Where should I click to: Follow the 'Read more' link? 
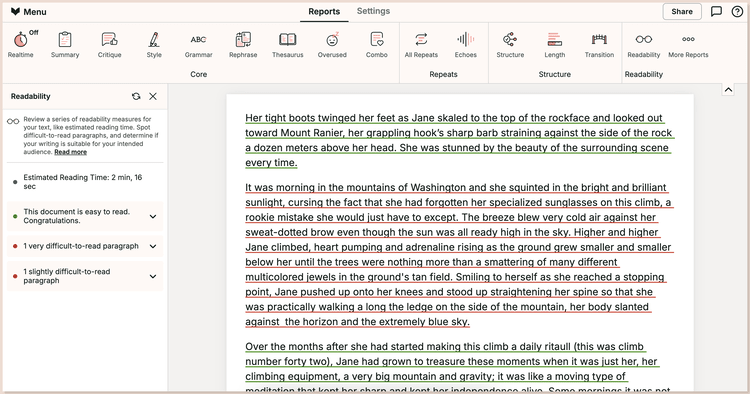(x=70, y=152)
